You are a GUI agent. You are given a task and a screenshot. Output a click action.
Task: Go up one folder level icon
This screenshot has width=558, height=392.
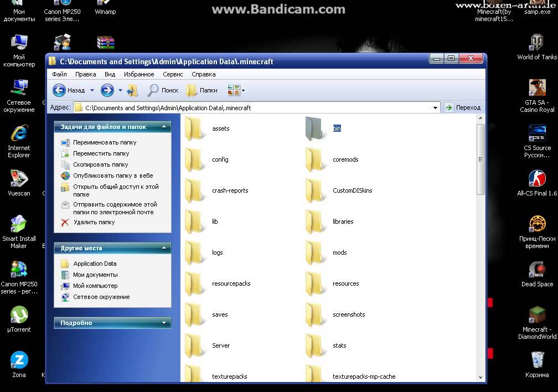tap(133, 90)
